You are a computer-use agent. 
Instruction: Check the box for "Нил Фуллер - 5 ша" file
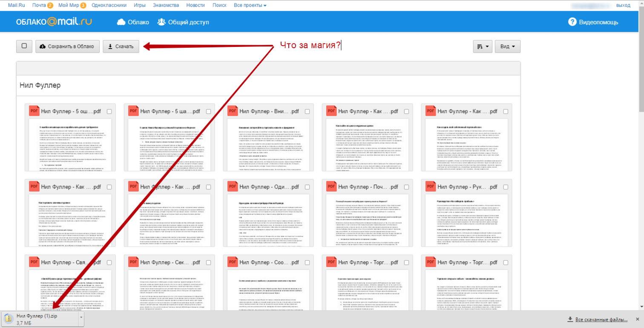tap(208, 111)
